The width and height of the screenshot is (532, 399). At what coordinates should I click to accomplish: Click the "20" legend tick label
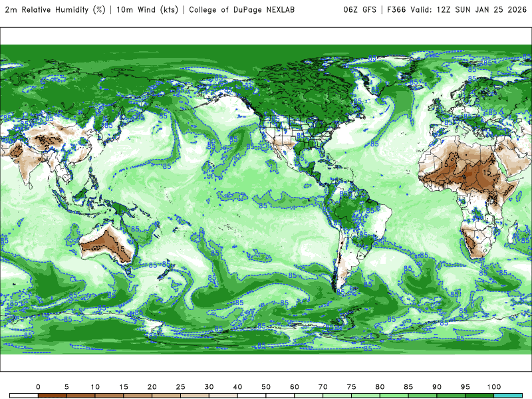click(152, 387)
